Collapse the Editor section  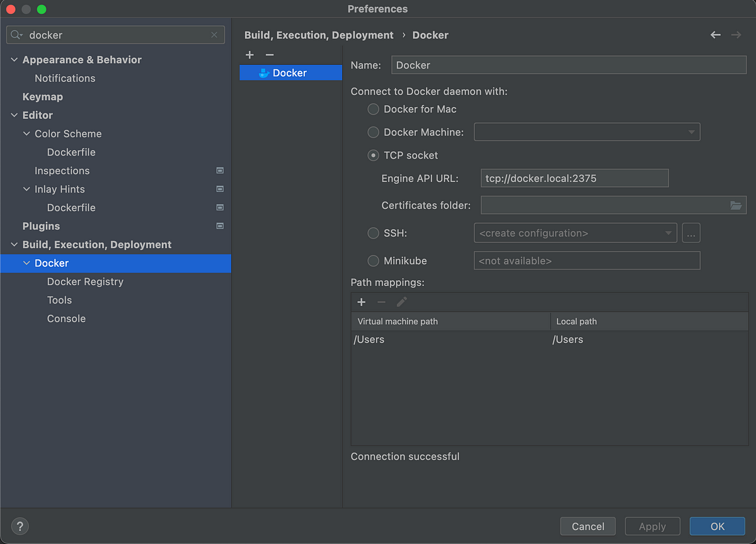(14, 115)
